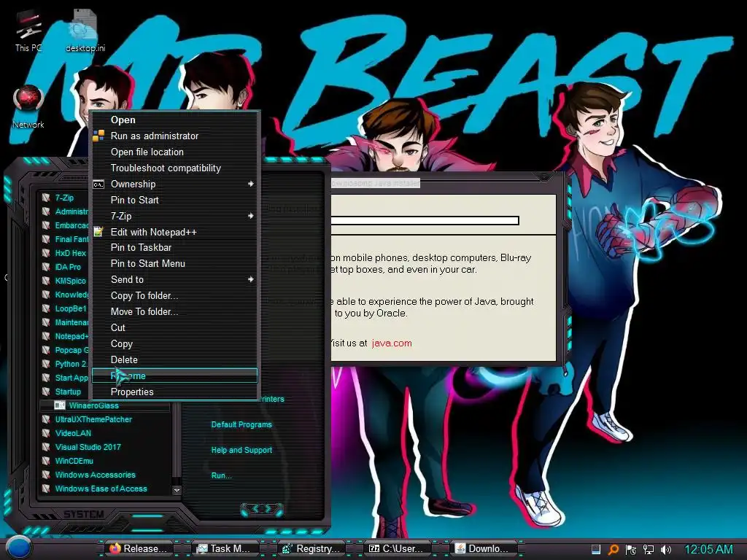Choose Run as administrator

point(174,136)
